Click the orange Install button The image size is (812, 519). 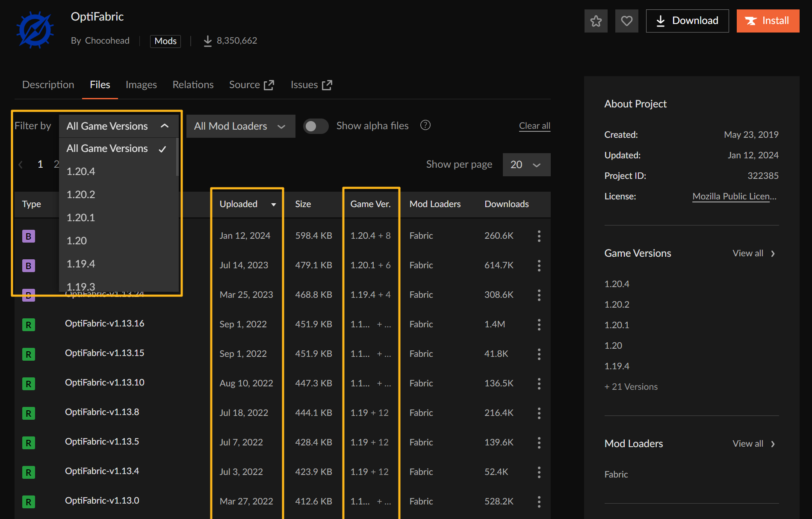tap(768, 21)
